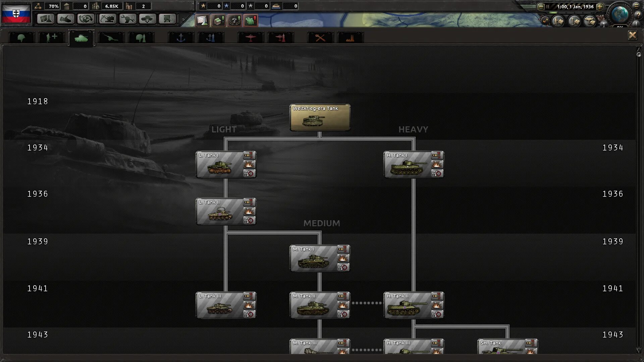Switch to the Naval anchor research tab
Viewport: 644px width, 362px height.
(181, 38)
